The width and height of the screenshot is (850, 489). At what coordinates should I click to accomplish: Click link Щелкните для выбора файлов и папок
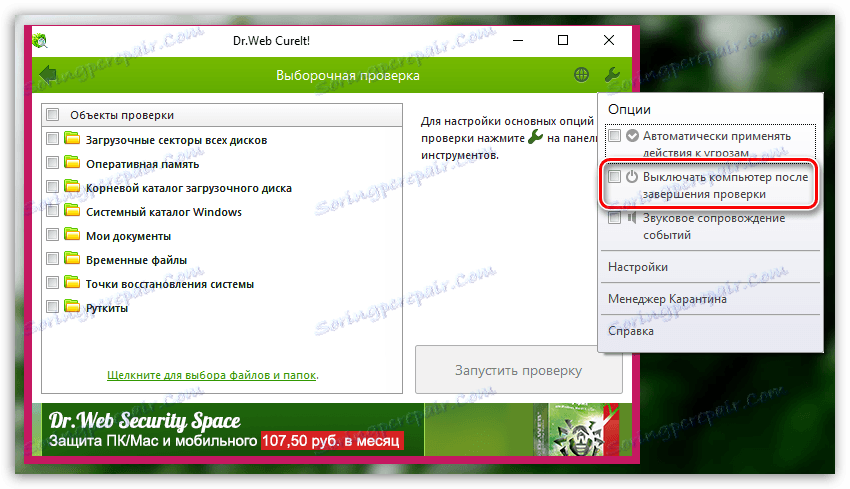[212, 375]
